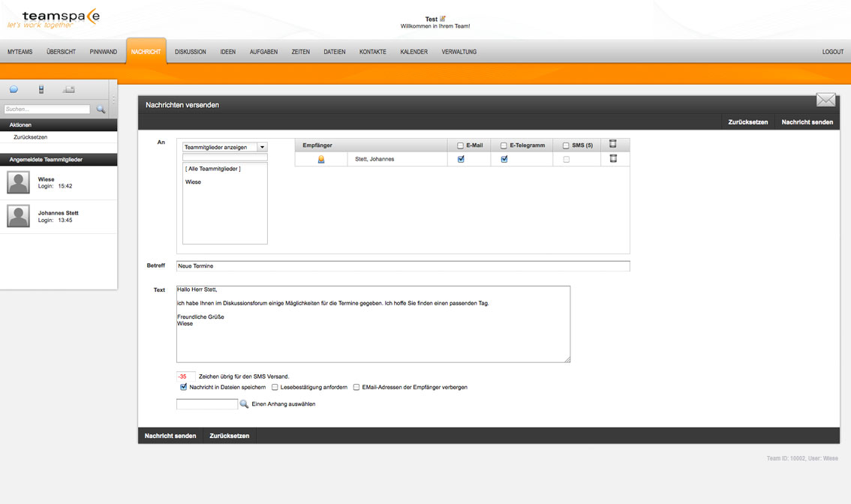
Task: Click the search magnifier next to Suchen field
Action: point(101,109)
